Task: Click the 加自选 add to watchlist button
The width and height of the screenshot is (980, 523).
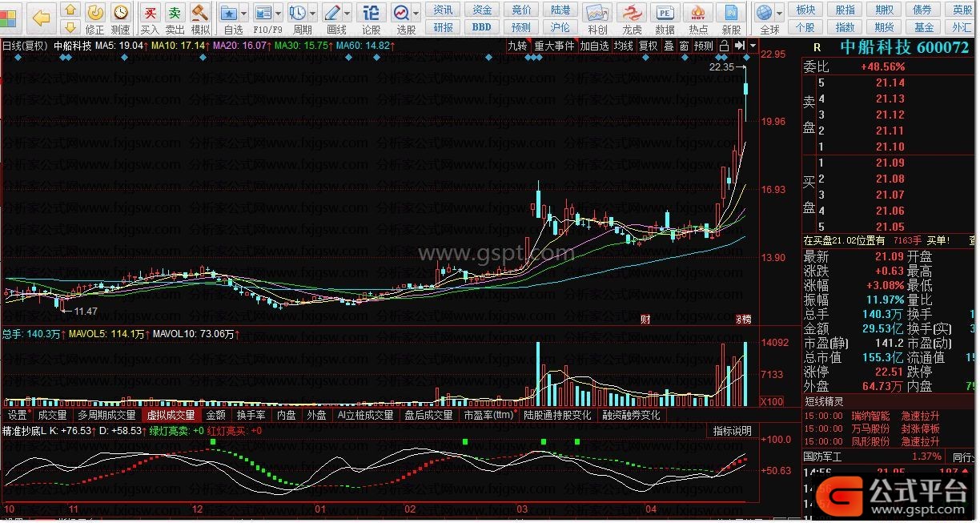Action: click(x=594, y=46)
